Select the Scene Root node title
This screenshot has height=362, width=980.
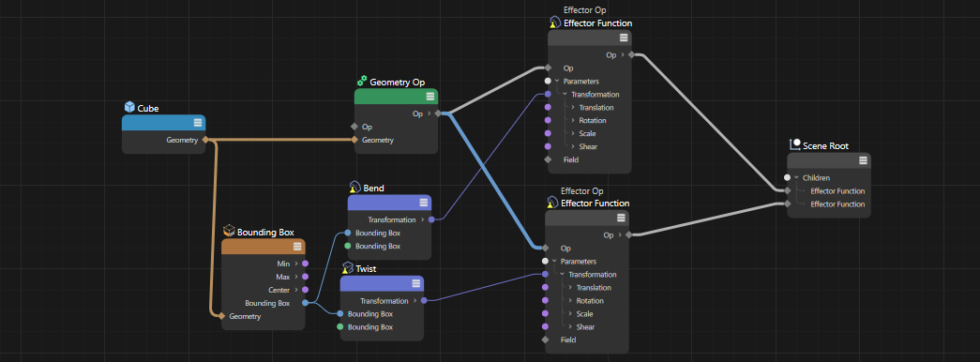825,146
